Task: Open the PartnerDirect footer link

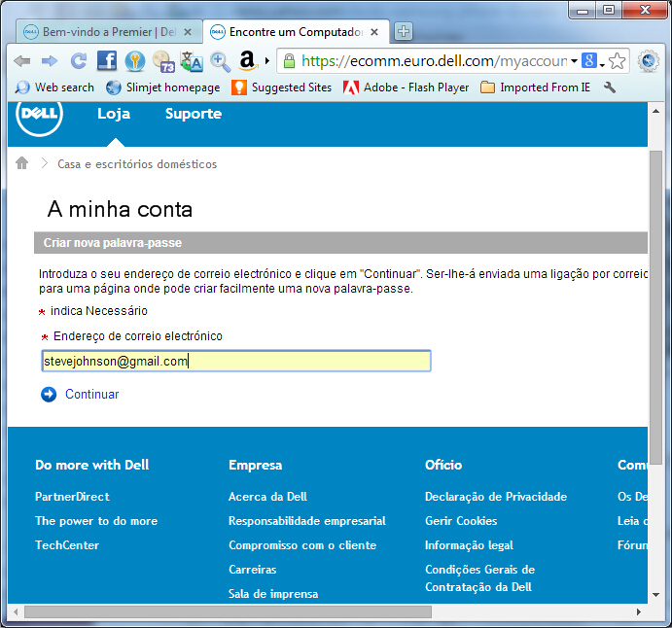Action: click(72, 497)
